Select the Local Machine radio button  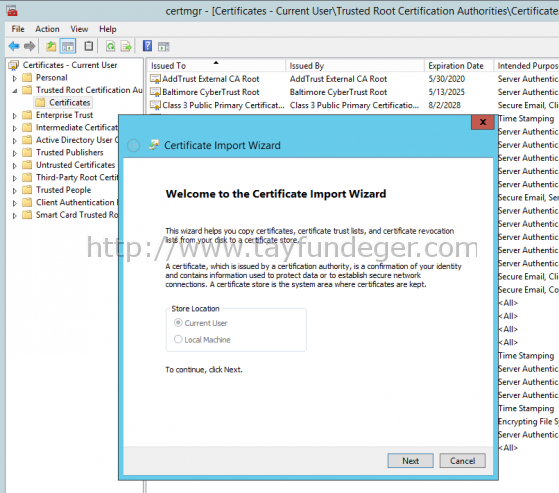pos(178,339)
